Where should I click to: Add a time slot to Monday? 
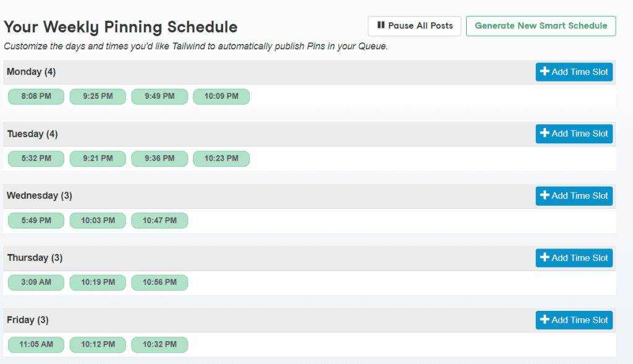(x=574, y=72)
